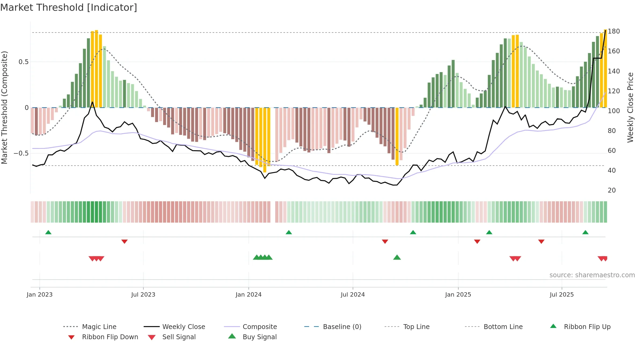Toggle the Baseline (0) legend entry
The width and height of the screenshot is (644, 362).
[333, 327]
